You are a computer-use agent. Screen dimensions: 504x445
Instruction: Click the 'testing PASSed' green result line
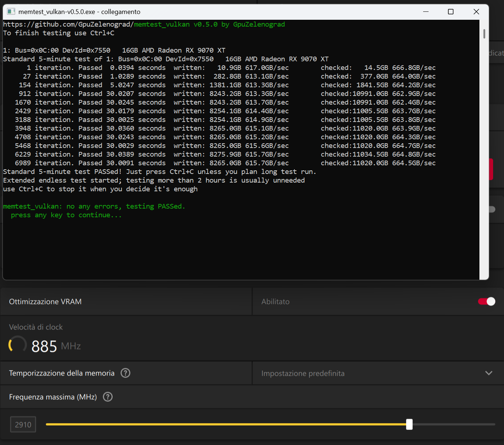point(94,206)
